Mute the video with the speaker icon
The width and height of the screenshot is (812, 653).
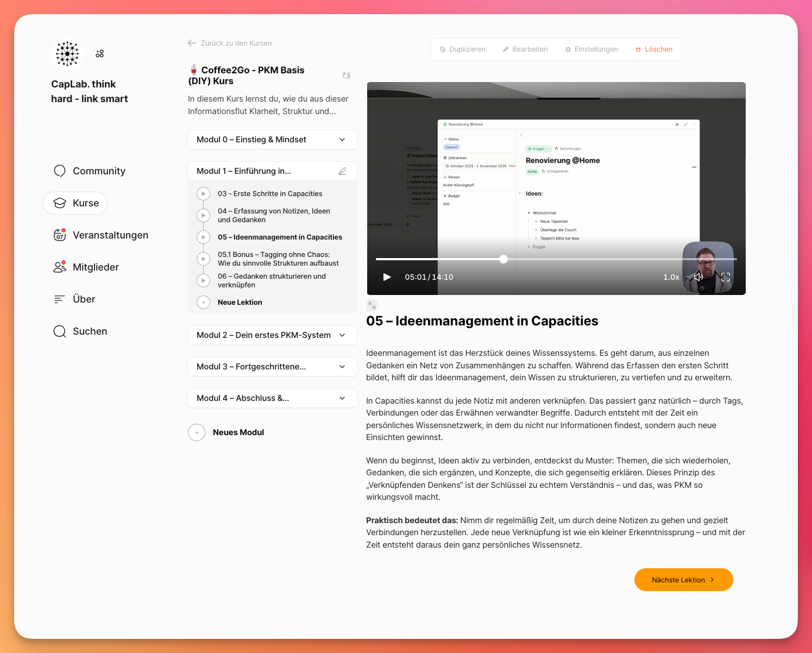point(698,277)
